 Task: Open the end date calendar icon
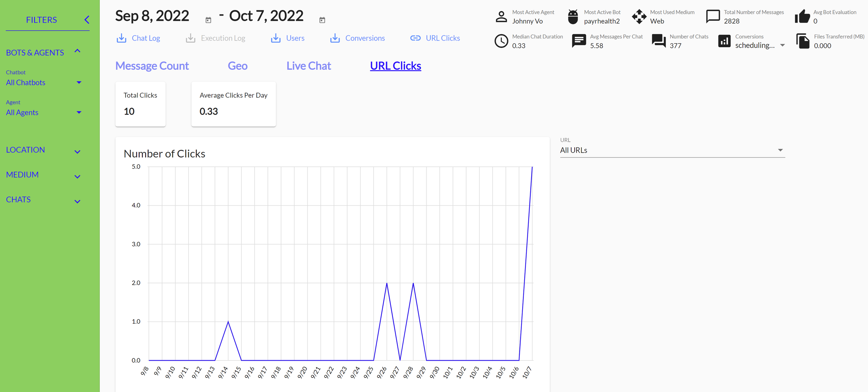[x=322, y=20]
